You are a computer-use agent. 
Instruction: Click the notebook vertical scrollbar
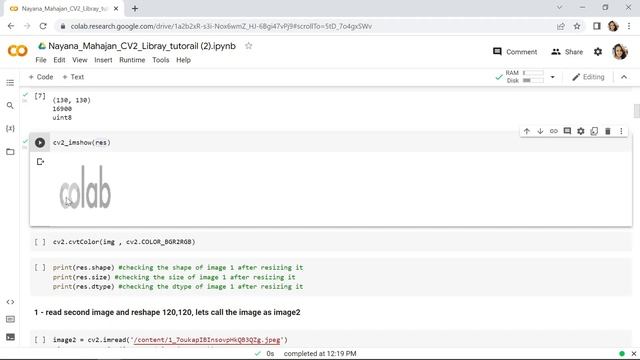(636, 111)
